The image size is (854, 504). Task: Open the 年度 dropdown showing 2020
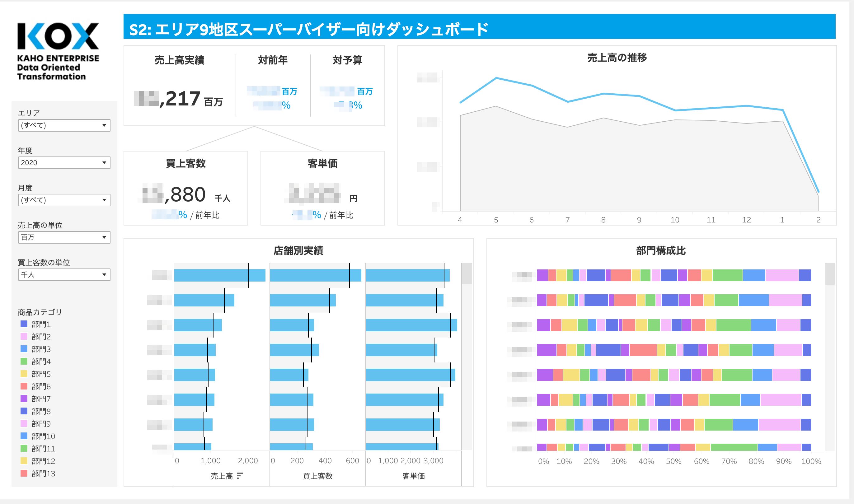64,163
